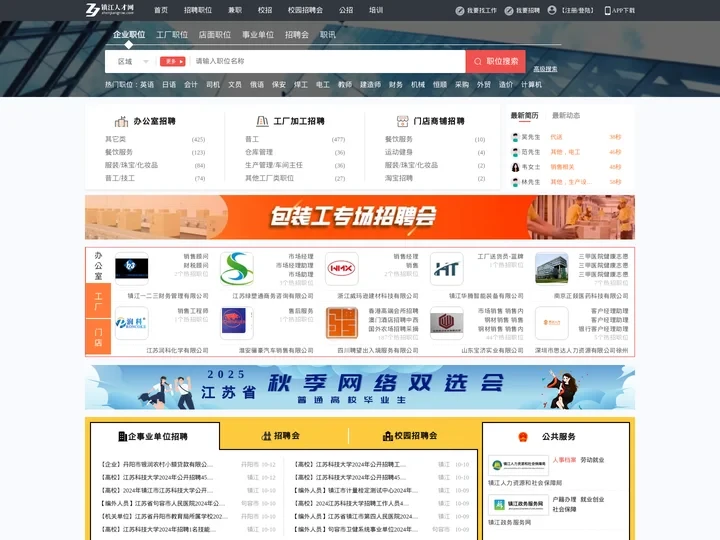720x540 pixels.
Task: Click the 我要招聘 checkmark icon
Action: (509, 11)
